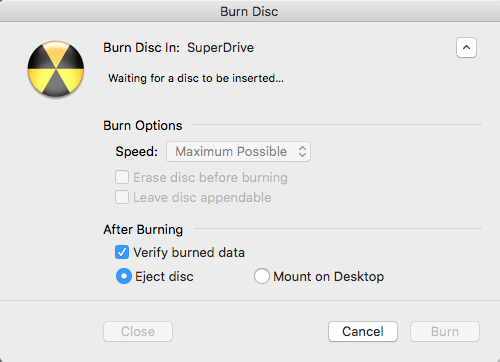Viewport: 500px width, 362px height.
Task: Choose the Mount on Desktop radio option
Action: point(262,276)
